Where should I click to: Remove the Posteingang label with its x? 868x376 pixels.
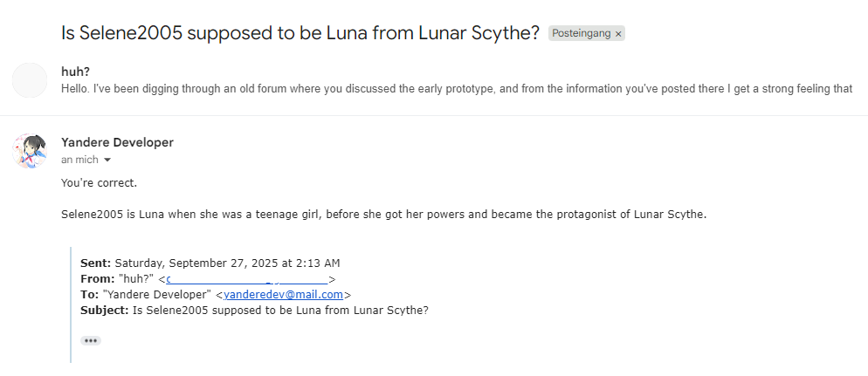click(618, 34)
